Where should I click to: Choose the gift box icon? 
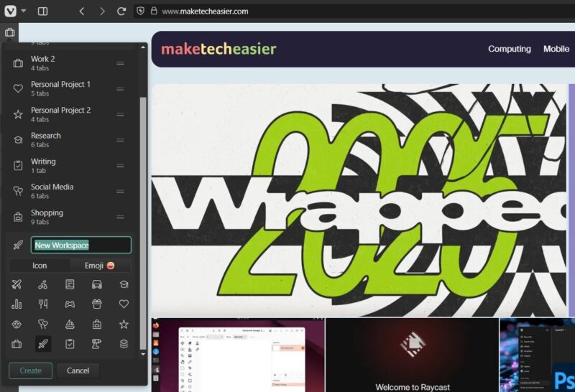coord(97,304)
